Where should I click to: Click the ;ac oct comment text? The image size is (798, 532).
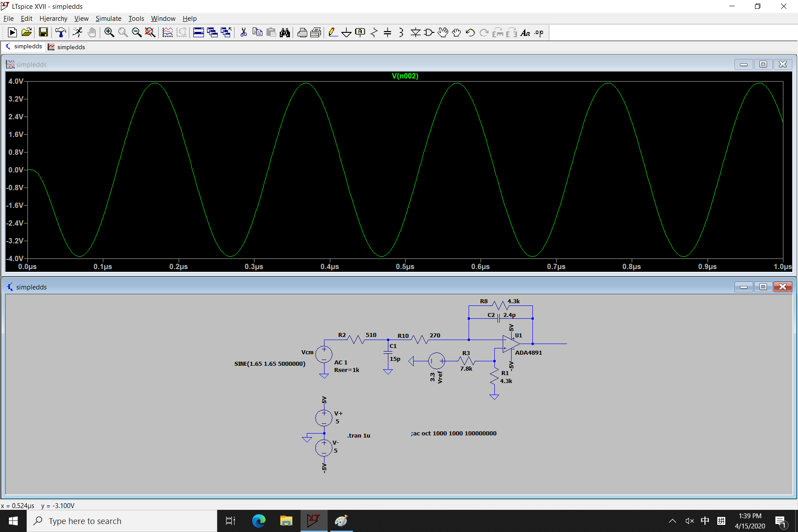[454, 433]
